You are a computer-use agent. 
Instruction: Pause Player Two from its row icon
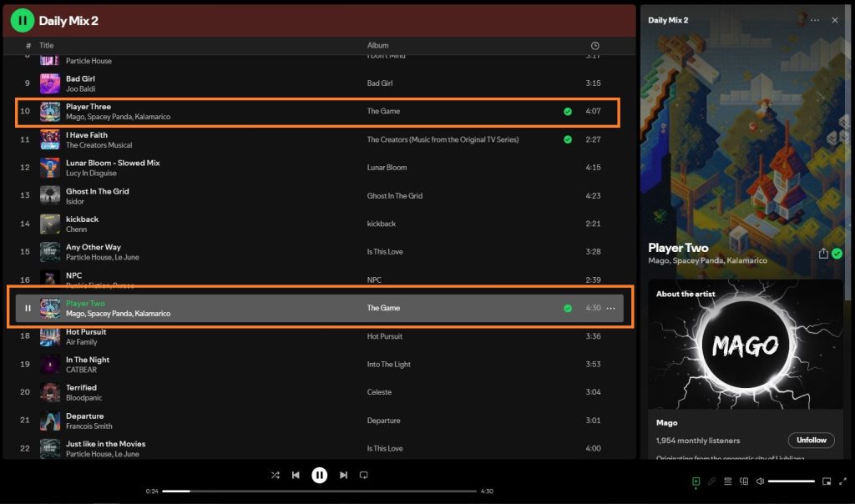(28, 308)
